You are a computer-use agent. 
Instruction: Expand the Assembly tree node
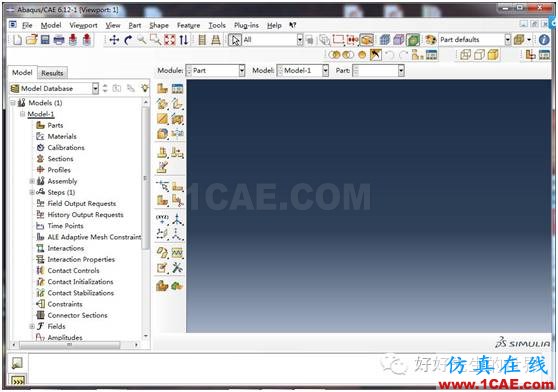pyautogui.click(x=32, y=181)
